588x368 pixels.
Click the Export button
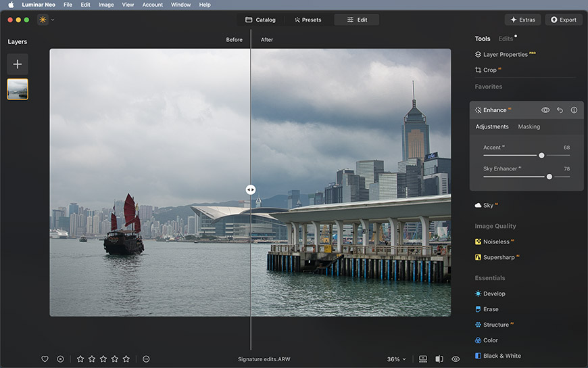click(564, 20)
